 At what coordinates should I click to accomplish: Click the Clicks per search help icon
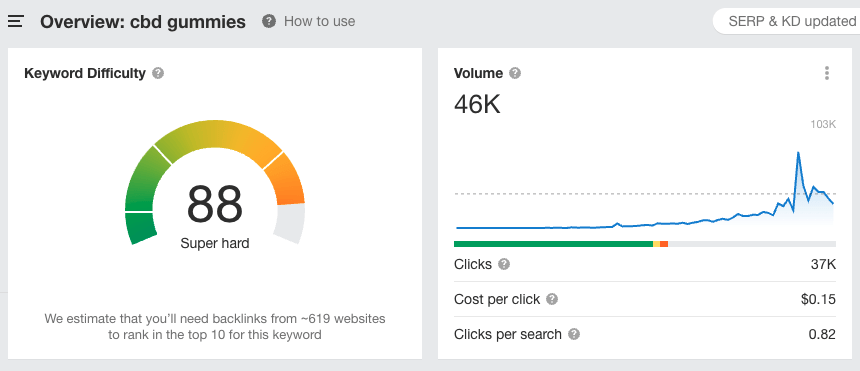[574, 334]
